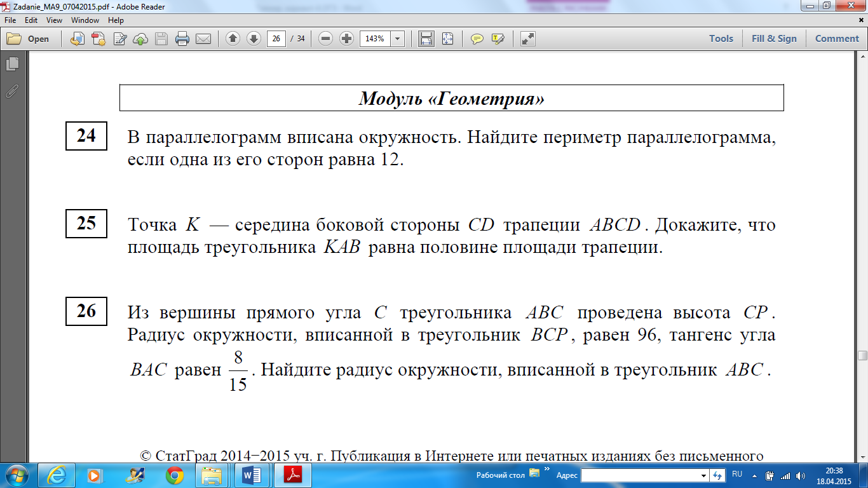Open the Paint program from taskbar
This screenshot has height=488, width=868.
point(135,475)
